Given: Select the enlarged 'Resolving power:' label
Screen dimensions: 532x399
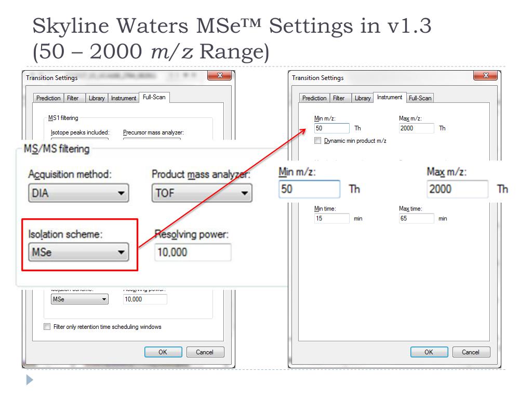Looking at the screenshot, I should pos(192,234).
